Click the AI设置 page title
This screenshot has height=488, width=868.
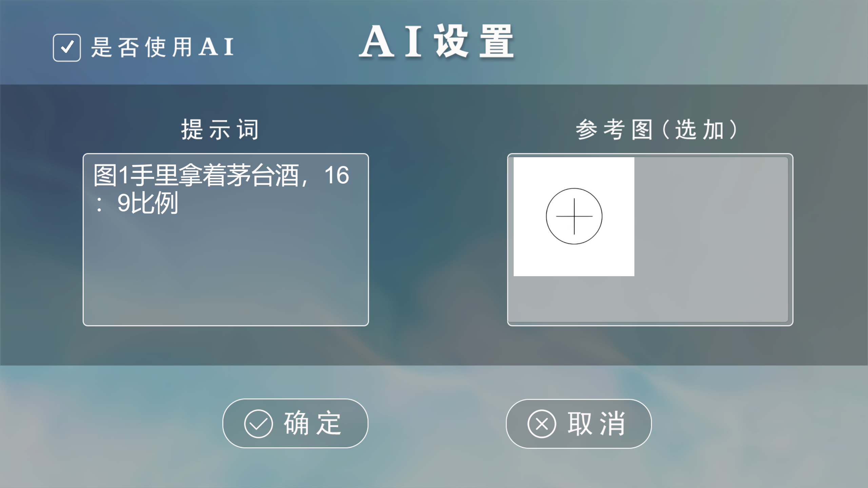(x=436, y=42)
